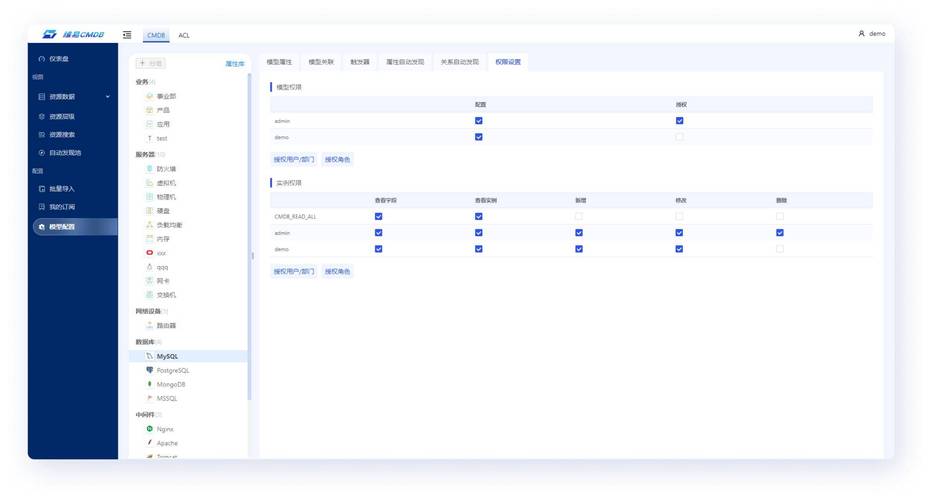Open the 仪表盘 dashboard icon in sidebar

(42, 59)
